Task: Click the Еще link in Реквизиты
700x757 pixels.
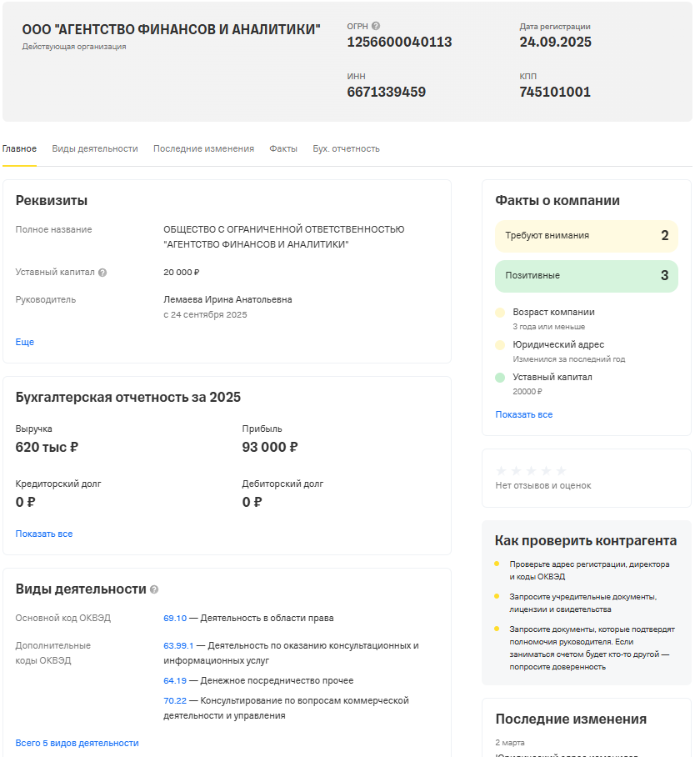Action: 25,342
